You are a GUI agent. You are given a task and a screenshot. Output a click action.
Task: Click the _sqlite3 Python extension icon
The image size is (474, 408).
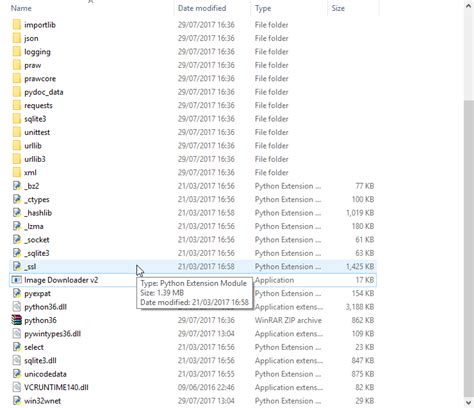17,253
